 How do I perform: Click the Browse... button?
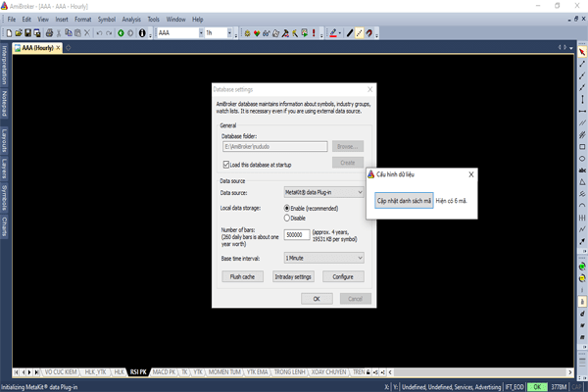pos(348,146)
